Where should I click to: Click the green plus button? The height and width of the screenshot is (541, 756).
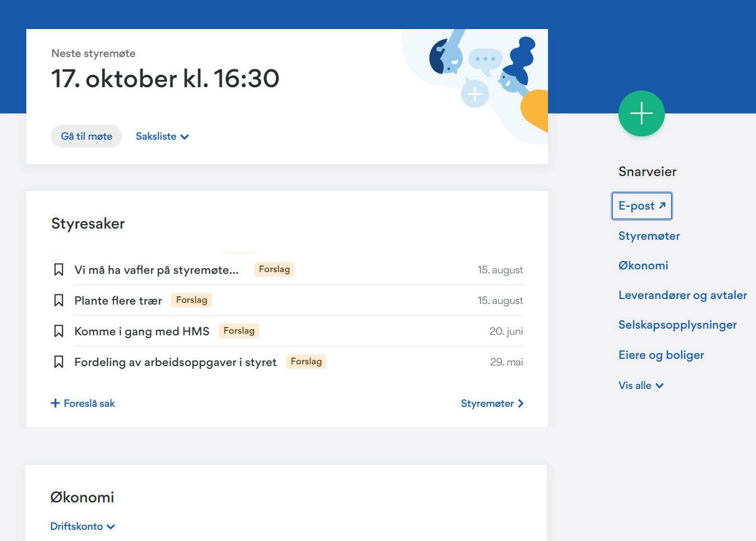(641, 113)
